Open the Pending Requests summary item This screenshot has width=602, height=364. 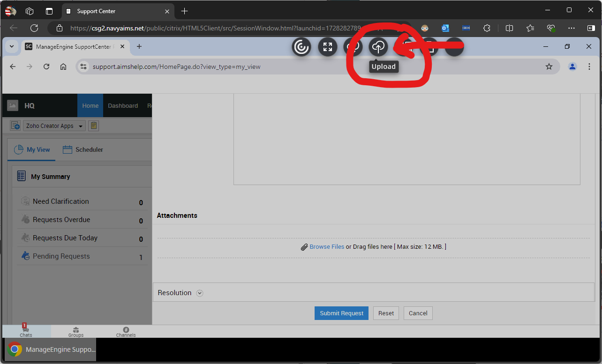pyautogui.click(x=61, y=256)
